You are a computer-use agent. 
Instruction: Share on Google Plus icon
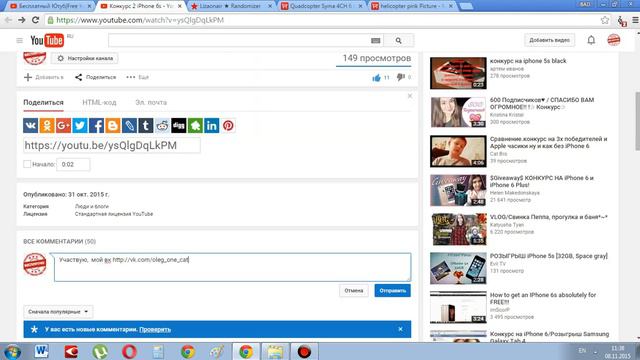pos(63,126)
